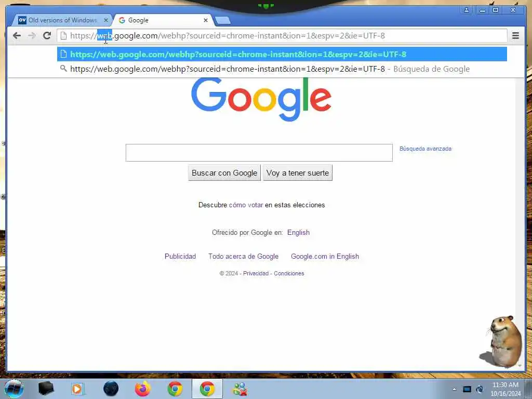532x399 pixels.
Task: Switch language to English link
Action: coord(298,232)
